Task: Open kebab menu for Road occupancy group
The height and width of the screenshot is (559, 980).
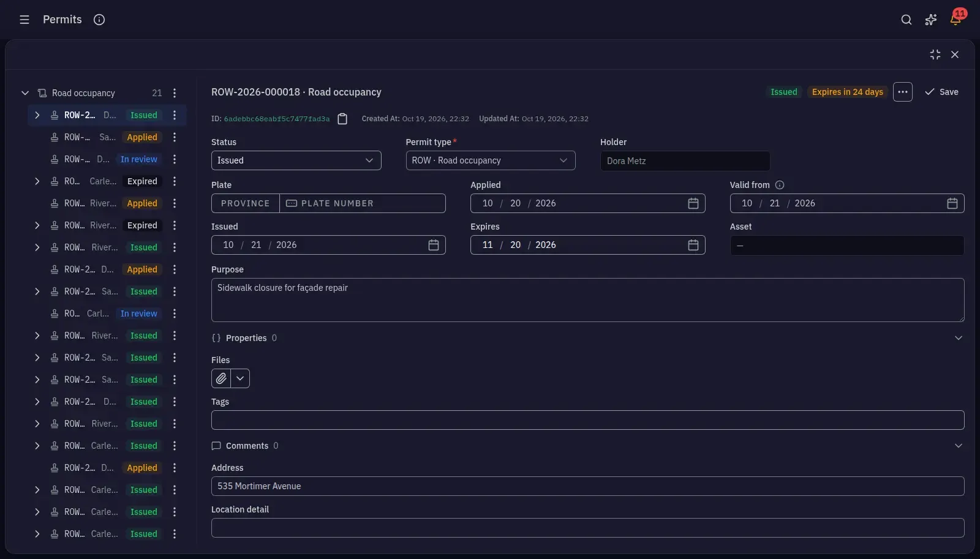Action: tap(175, 93)
